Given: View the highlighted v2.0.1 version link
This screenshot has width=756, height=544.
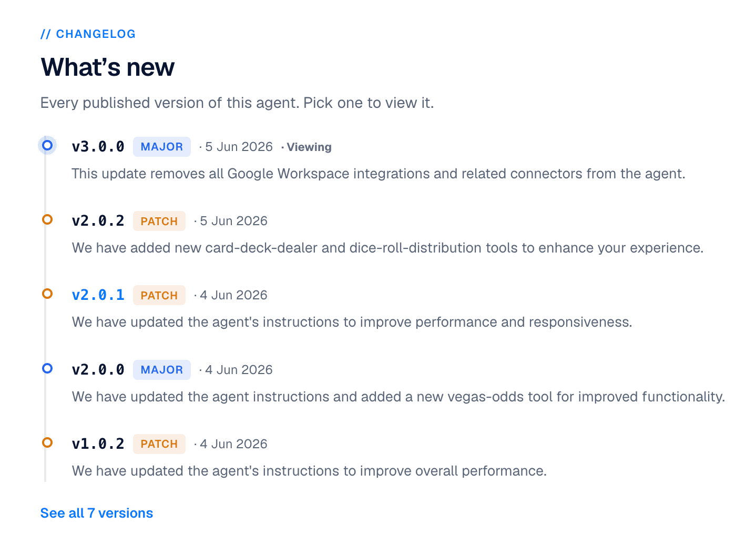Looking at the screenshot, I should [x=98, y=295].
